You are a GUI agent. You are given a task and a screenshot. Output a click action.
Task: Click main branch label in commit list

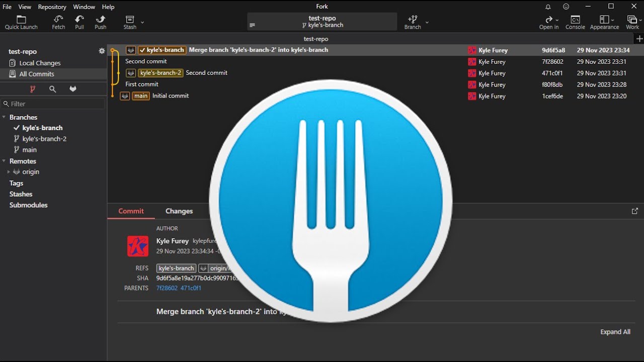(x=141, y=96)
